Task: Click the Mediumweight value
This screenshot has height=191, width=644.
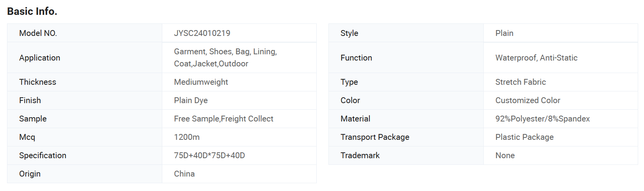Action: pos(201,82)
